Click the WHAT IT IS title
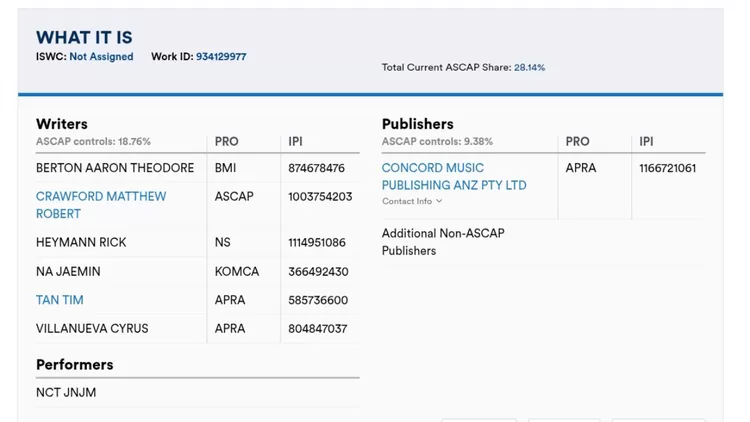 point(84,38)
